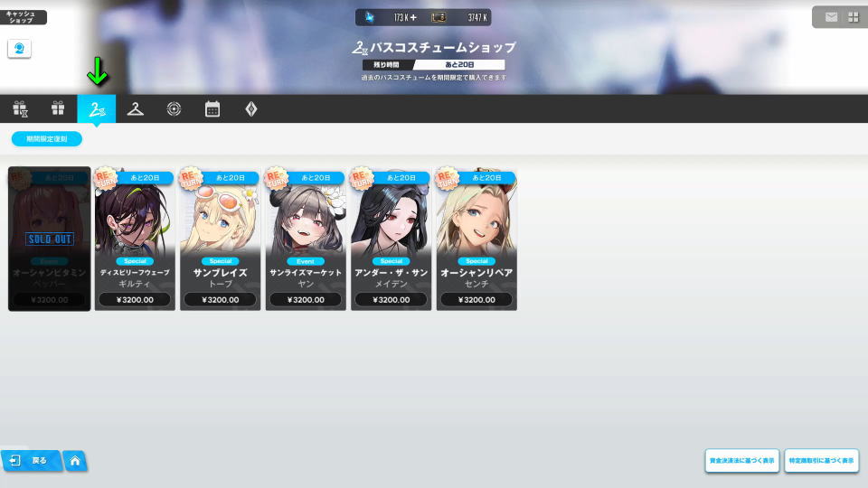Select the calendar shop tab
The width and height of the screenshot is (868, 488).
(212, 108)
